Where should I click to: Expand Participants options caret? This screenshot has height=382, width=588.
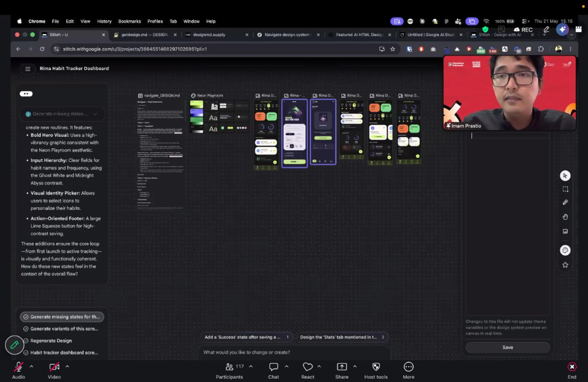(x=250, y=366)
